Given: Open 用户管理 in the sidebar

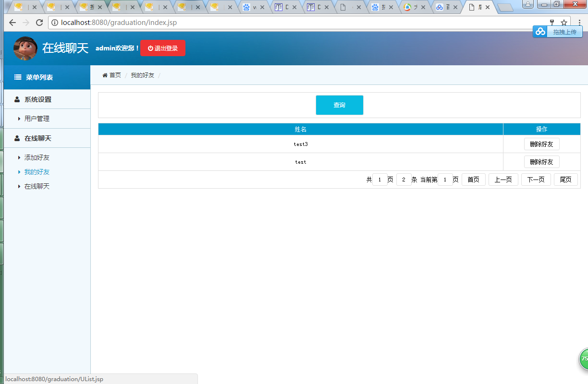Looking at the screenshot, I should point(37,119).
